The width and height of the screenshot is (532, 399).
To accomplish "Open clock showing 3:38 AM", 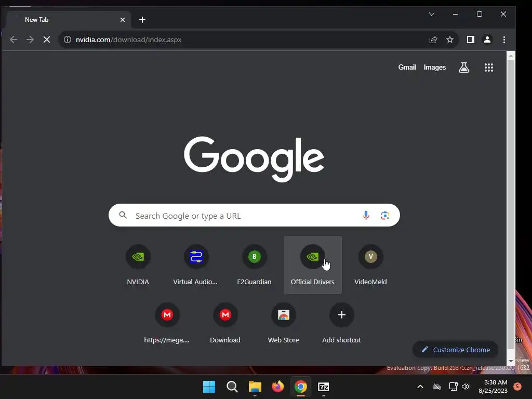I will tap(493, 387).
